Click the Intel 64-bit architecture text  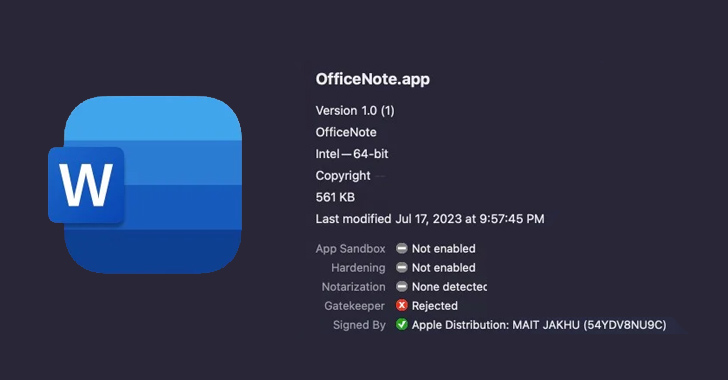coord(352,154)
